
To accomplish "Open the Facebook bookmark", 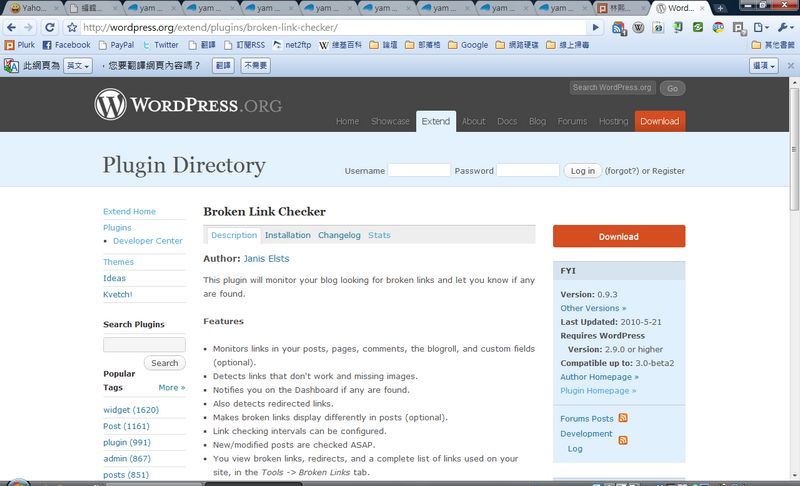I will pyautogui.click(x=66, y=45).
